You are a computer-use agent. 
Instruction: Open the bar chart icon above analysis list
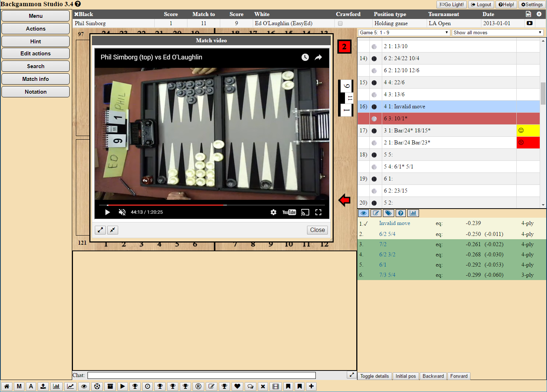[413, 213]
